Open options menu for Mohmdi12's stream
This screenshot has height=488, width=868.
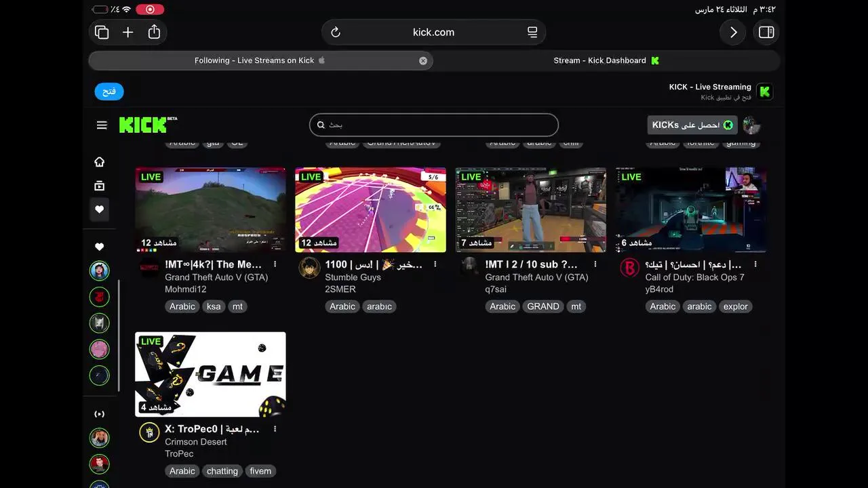[275, 264]
